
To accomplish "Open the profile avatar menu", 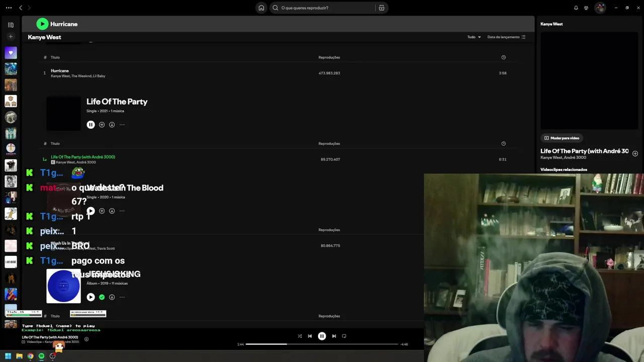I will coord(600,8).
